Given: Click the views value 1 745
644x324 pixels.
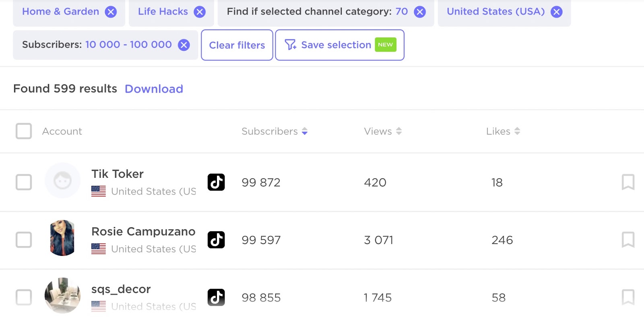Looking at the screenshot, I should (378, 298).
